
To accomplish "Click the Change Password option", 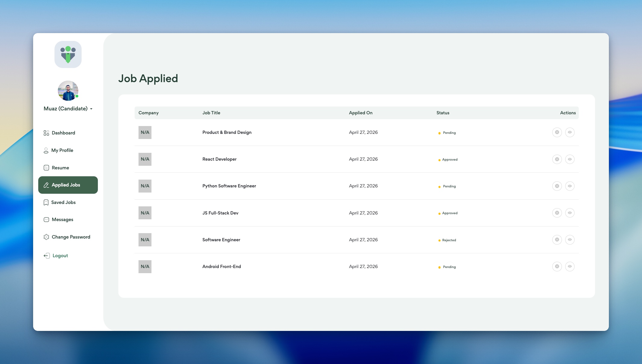I will click(71, 237).
